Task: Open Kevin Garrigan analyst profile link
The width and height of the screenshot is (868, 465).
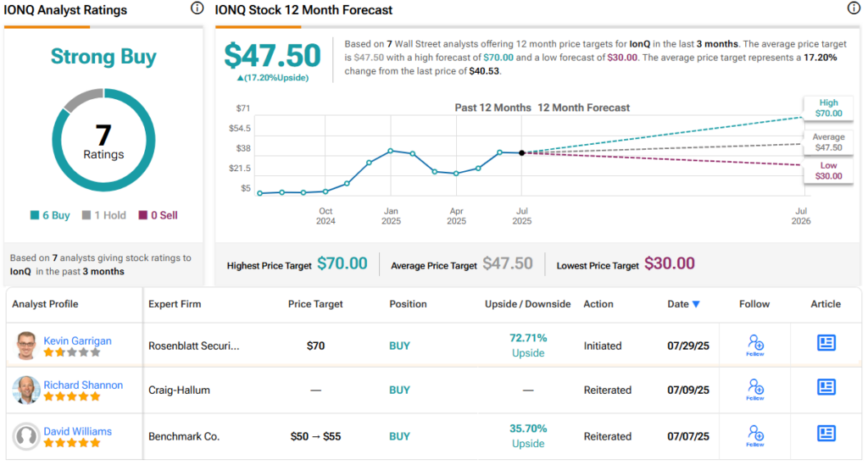Action: [77, 340]
